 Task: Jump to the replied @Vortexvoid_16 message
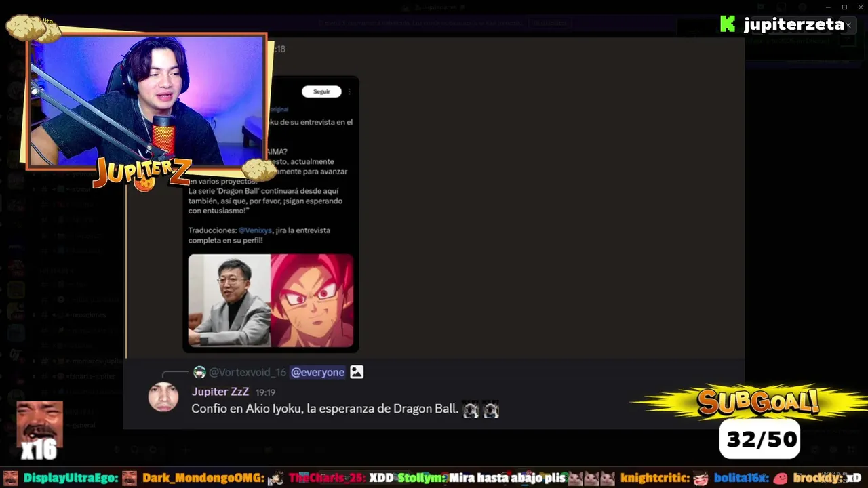(x=247, y=372)
